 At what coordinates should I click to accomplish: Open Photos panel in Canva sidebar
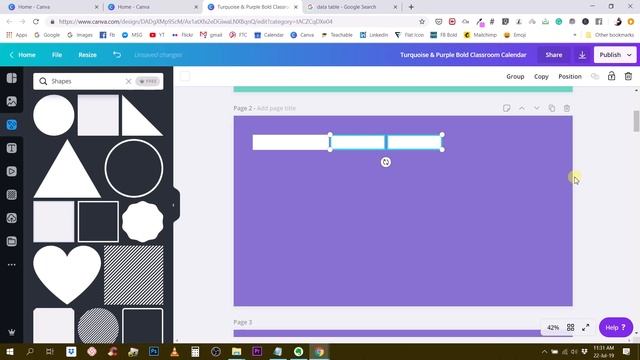pyautogui.click(x=11, y=101)
